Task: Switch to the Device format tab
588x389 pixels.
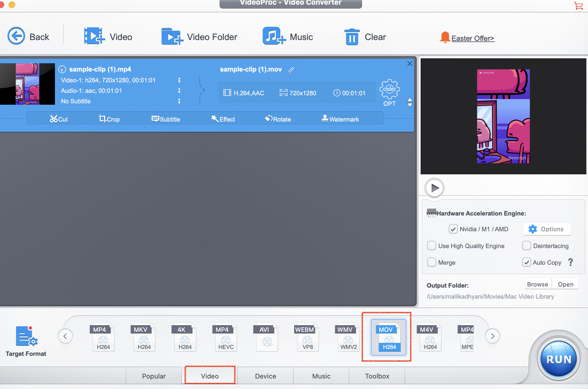Action: click(x=265, y=376)
